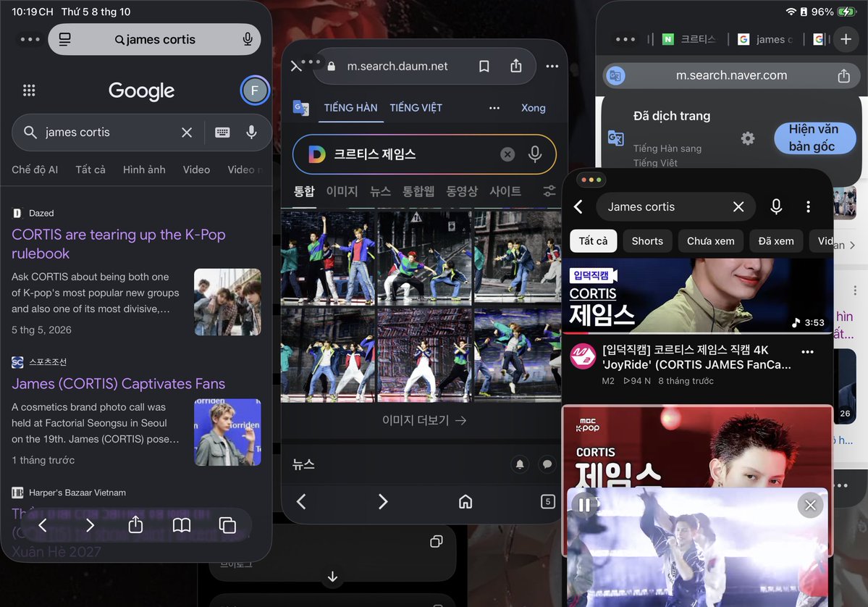The image size is (868, 607).
Task: Open bookmarks book icon in Google window toolbar
Action: [x=182, y=524]
